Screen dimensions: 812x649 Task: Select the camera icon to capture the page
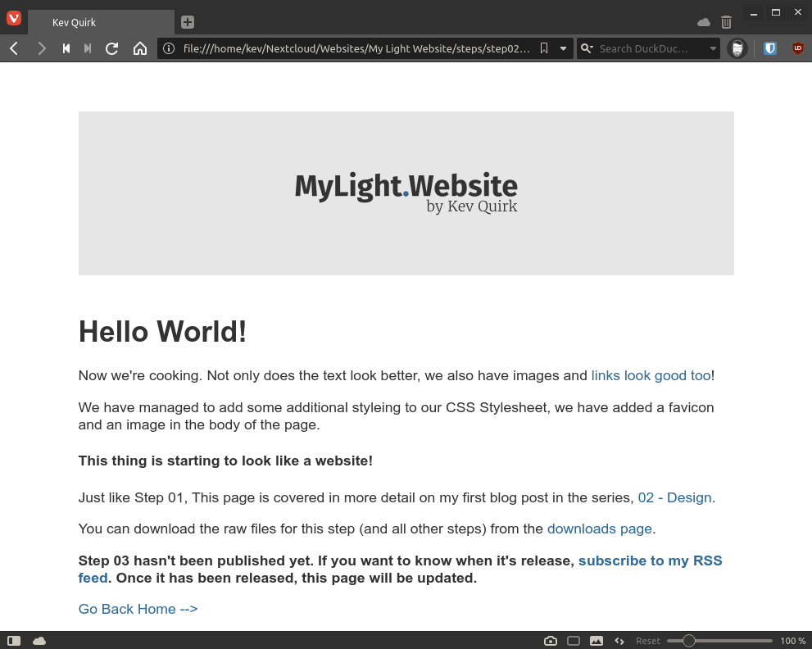click(551, 641)
